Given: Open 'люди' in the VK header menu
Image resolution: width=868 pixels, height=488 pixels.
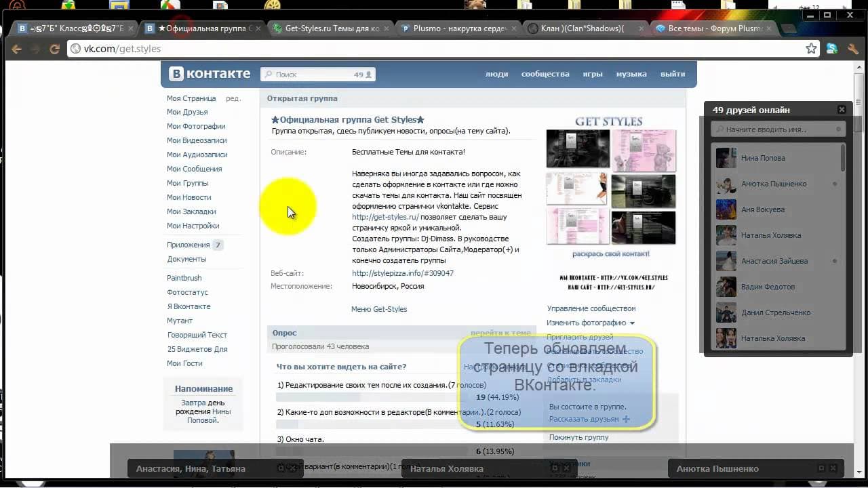Looking at the screenshot, I should click(x=496, y=74).
